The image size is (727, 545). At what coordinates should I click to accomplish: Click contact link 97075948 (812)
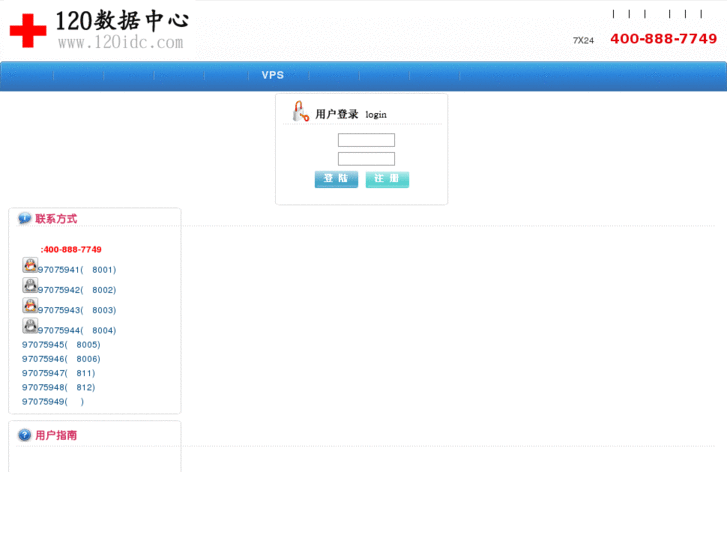[58, 387]
